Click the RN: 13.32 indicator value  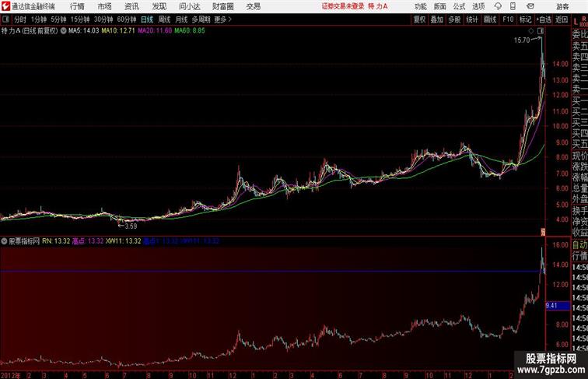pos(56,241)
